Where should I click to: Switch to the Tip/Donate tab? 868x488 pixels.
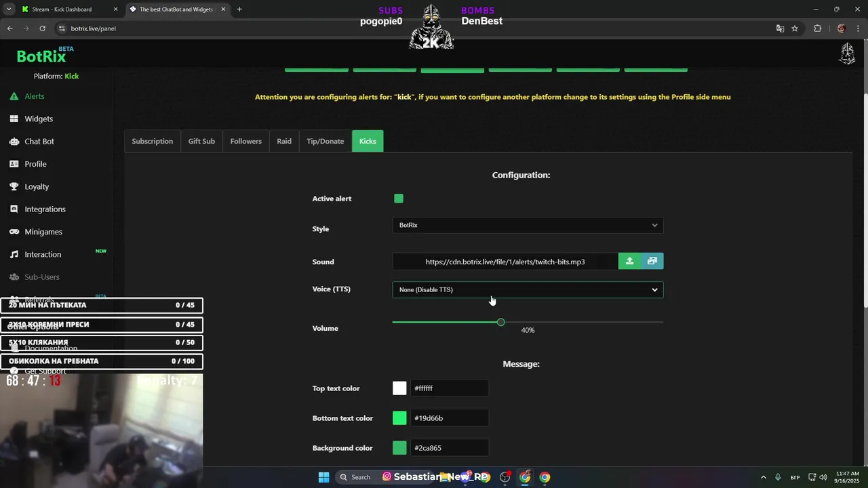[x=325, y=141]
